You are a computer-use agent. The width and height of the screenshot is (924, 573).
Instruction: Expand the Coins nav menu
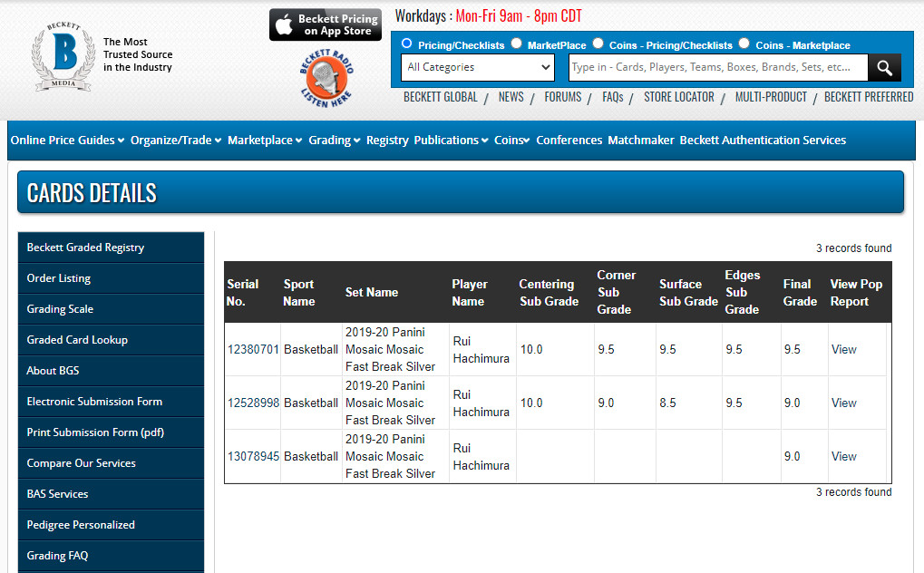(x=511, y=141)
